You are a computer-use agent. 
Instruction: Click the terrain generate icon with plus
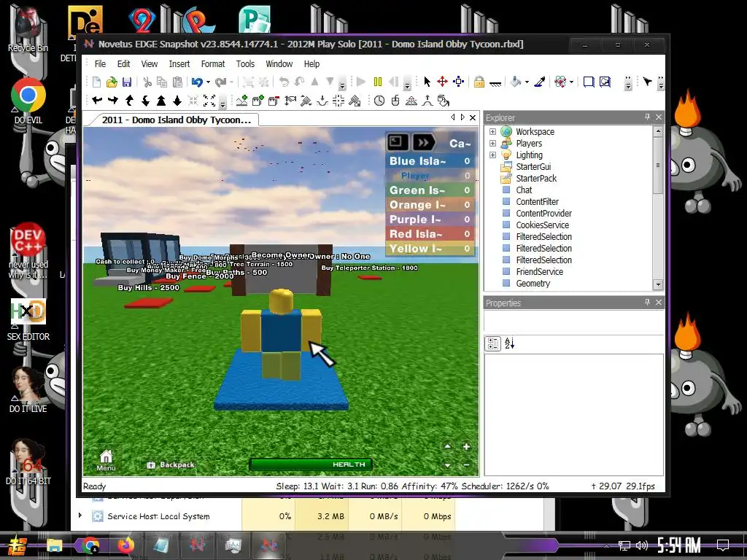click(x=242, y=101)
